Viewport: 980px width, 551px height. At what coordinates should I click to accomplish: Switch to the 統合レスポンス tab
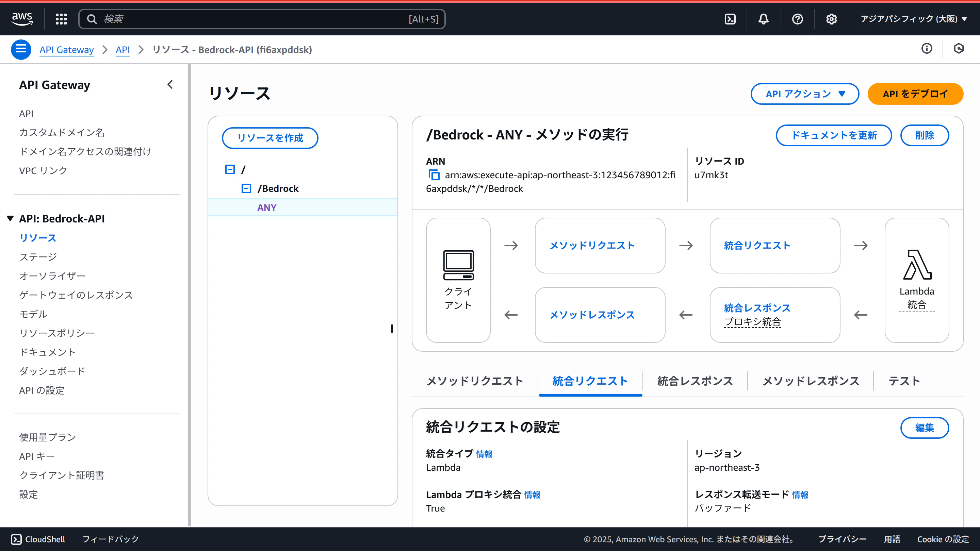[x=695, y=381]
